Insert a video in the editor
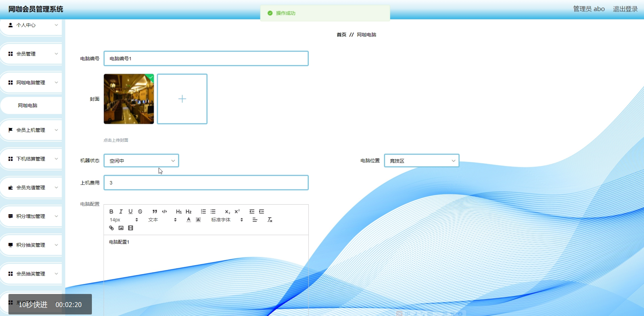The image size is (644, 316). coord(131,228)
